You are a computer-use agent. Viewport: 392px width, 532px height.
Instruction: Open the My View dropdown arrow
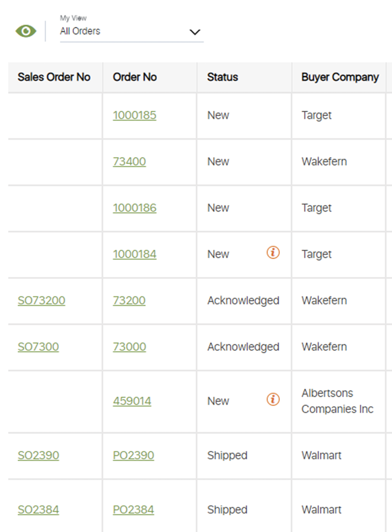195,32
